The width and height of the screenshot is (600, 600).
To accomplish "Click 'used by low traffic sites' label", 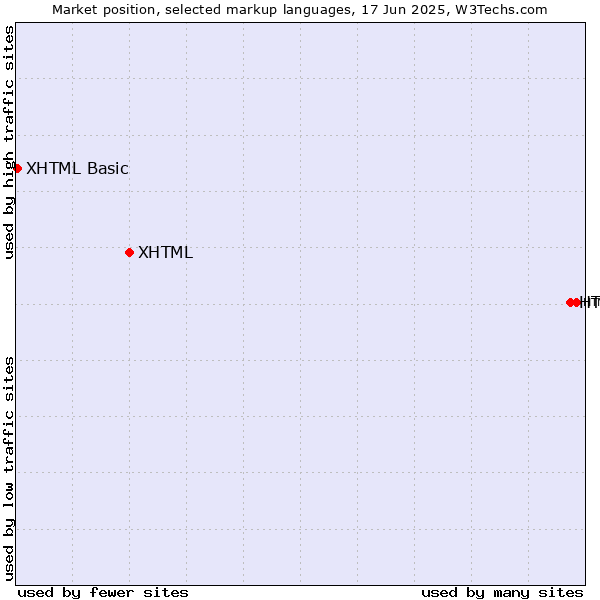I will coord(9,469).
